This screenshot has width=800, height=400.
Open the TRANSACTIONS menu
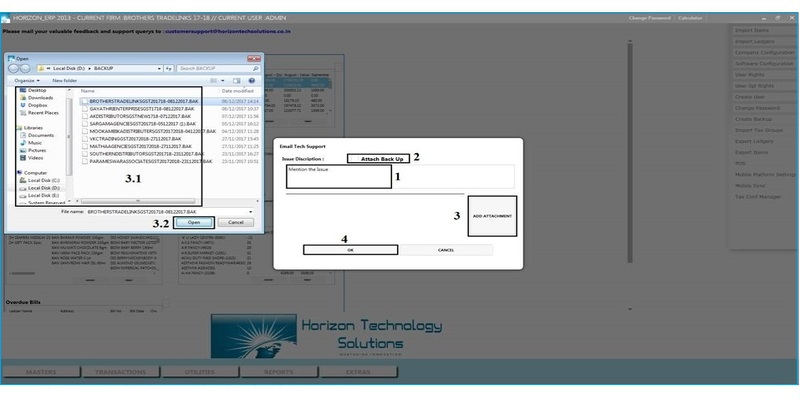tap(120, 372)
